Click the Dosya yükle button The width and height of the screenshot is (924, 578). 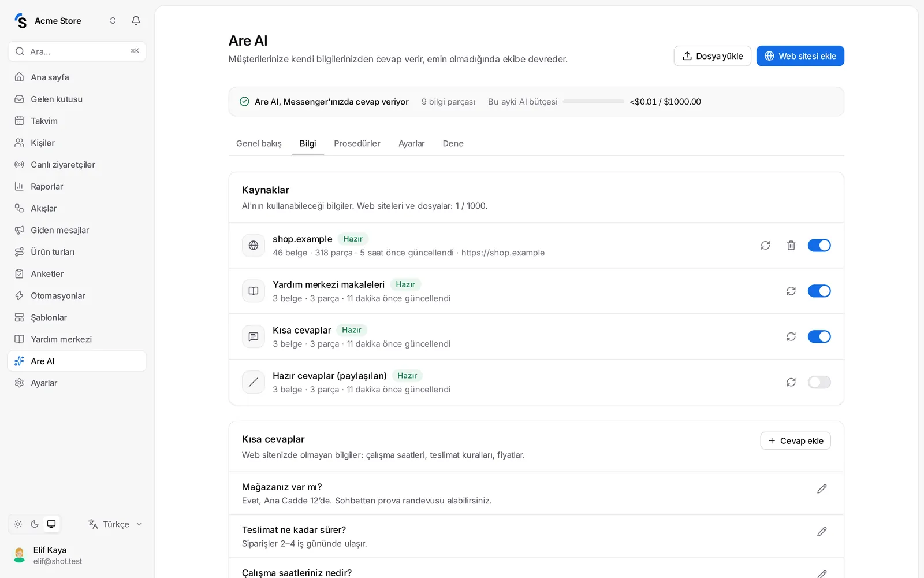[712, 56]
